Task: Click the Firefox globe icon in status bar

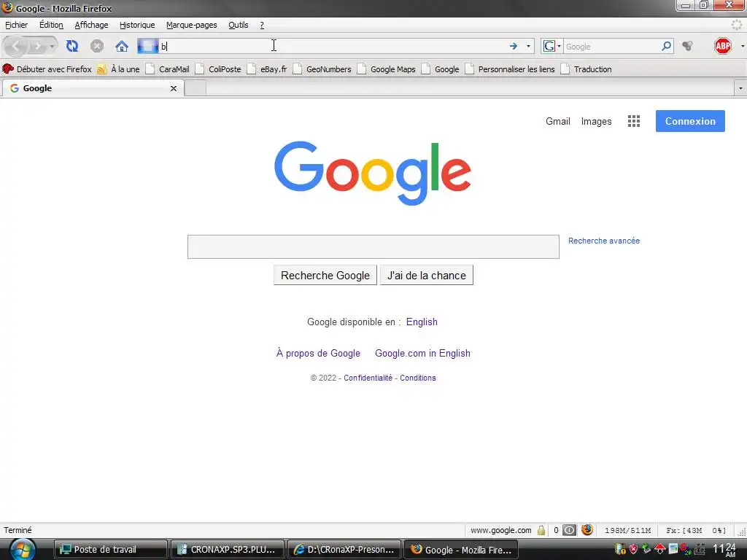Action: point(587,529)
